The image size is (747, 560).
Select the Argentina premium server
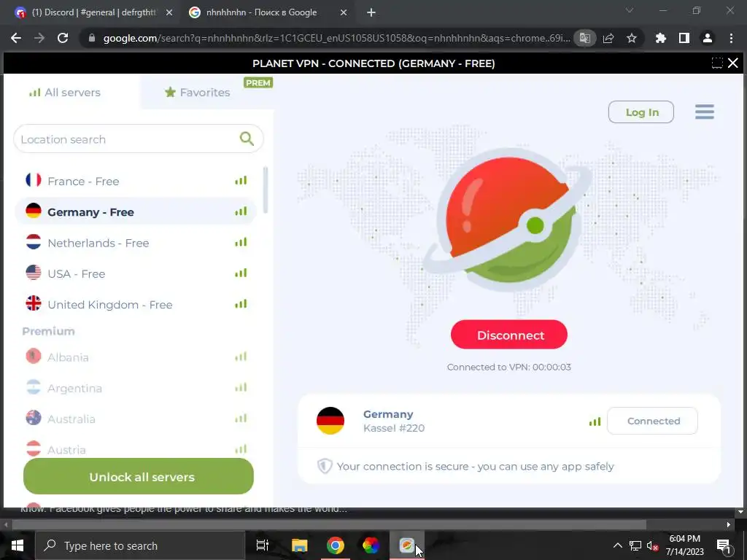point(136,388)
